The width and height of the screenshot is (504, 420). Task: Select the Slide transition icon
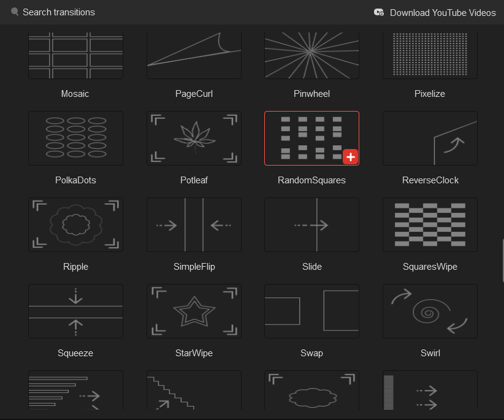tap(311, 224)
